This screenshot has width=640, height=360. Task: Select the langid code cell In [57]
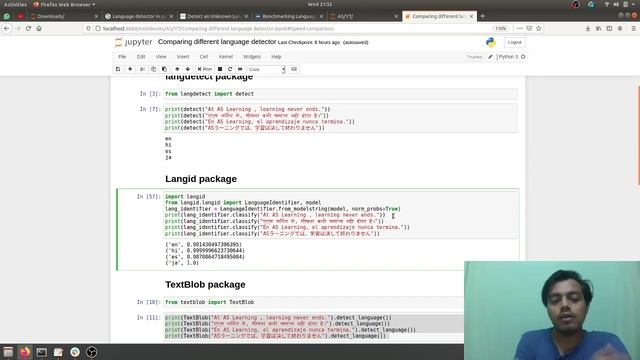click(x=341, y=215)
